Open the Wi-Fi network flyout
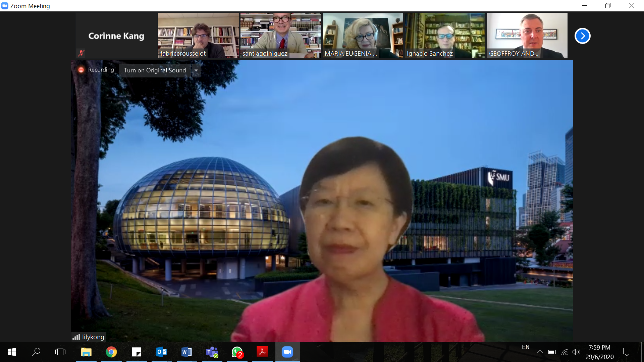Image resolution: width=644 pixels, height=362 pixels. [x=565, y=352]
